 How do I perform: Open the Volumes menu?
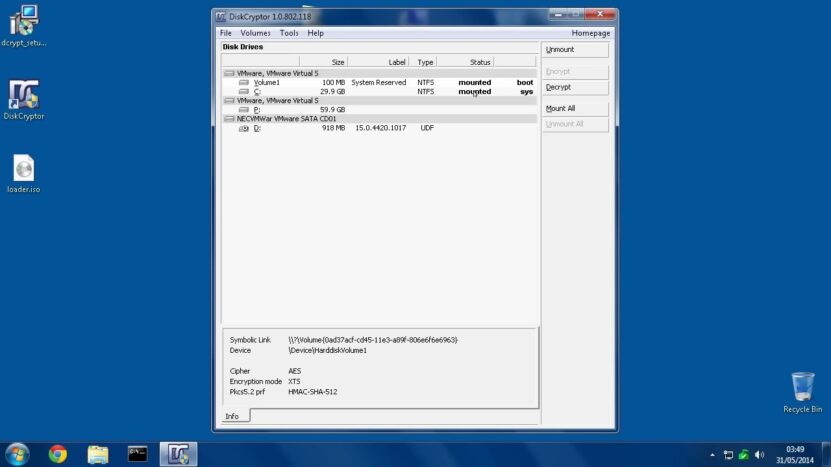[255, 33]
